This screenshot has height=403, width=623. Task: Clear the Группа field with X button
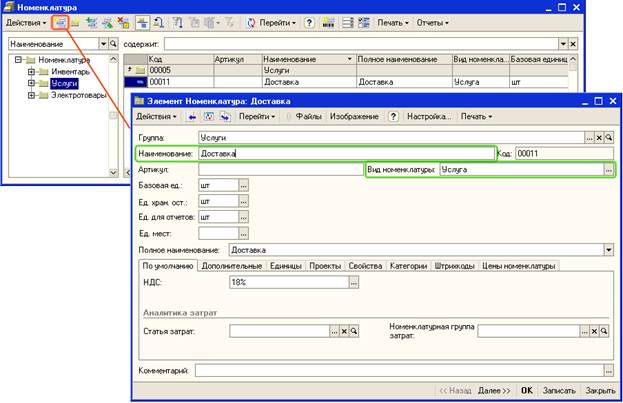click(x=598, y=136)
